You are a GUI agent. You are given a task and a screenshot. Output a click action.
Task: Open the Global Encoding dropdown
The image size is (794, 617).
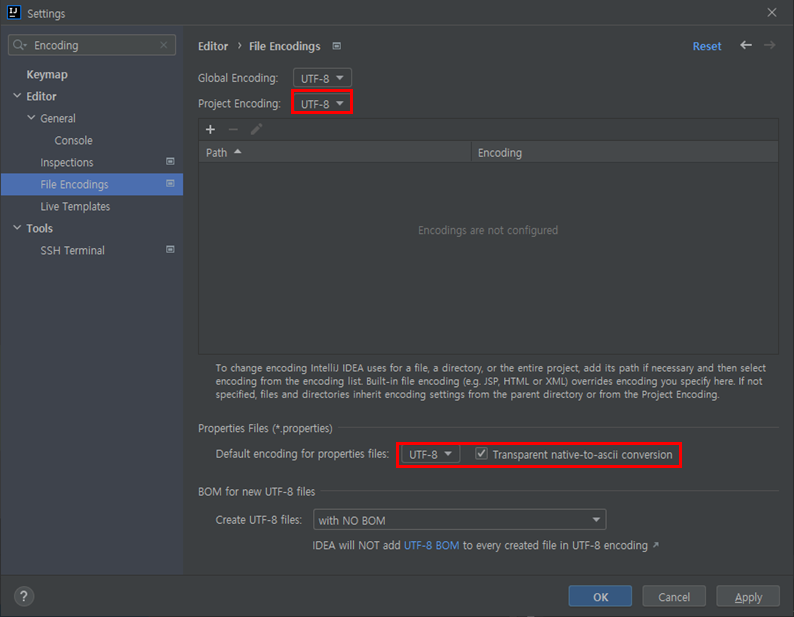[x=322, y=78]
